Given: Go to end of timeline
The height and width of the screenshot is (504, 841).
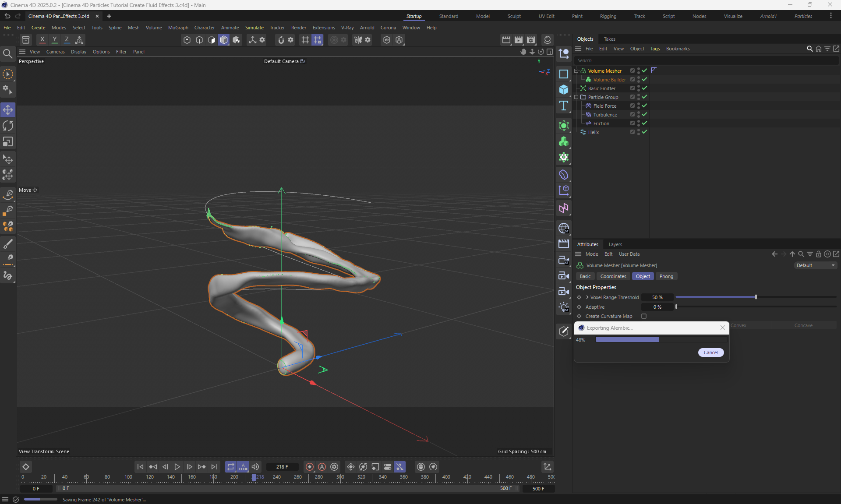Looking at the screenshot, I should click(x=214, y=467).
